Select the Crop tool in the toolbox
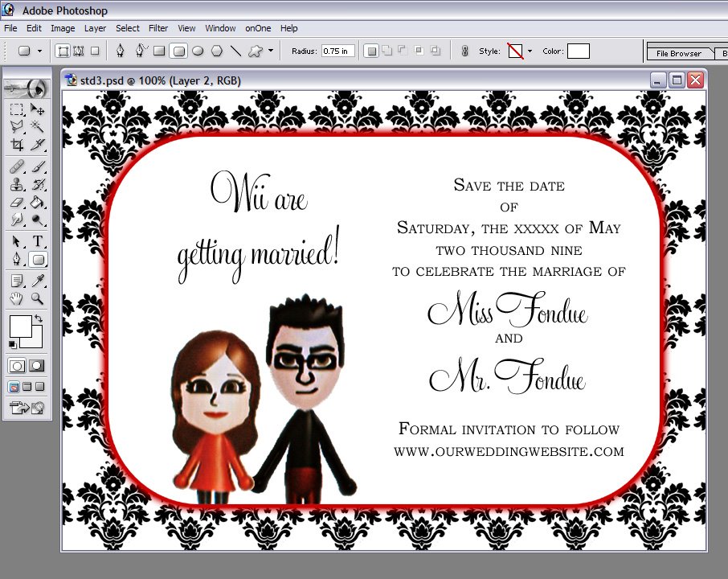 coord(17,145)
